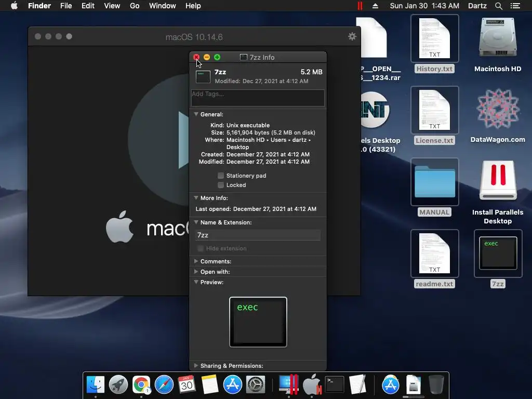Toggle the Locked checkbox
This screenshot has width=532, height=399.
click(220, 185)
